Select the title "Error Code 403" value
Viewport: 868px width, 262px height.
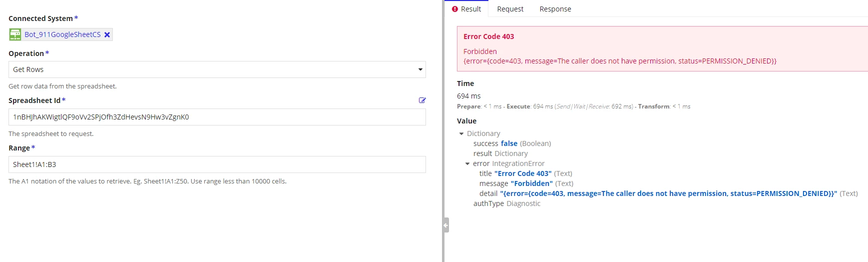click(x=523, y=173)
